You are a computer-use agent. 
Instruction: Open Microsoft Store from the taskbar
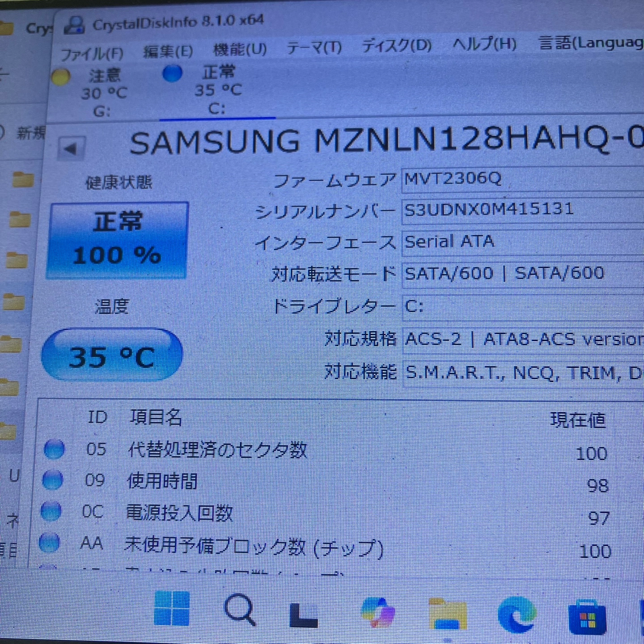tap(588, 618)
